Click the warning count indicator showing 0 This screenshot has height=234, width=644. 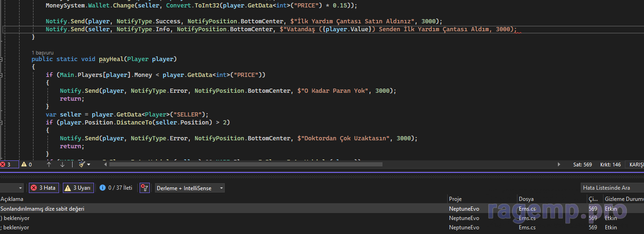pos(27,165)
